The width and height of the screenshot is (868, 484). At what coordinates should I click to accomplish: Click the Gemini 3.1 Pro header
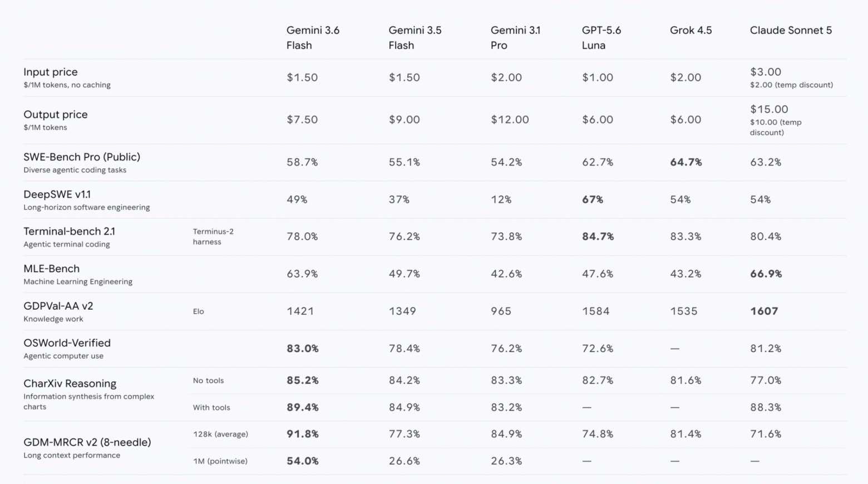coord(515,38)
